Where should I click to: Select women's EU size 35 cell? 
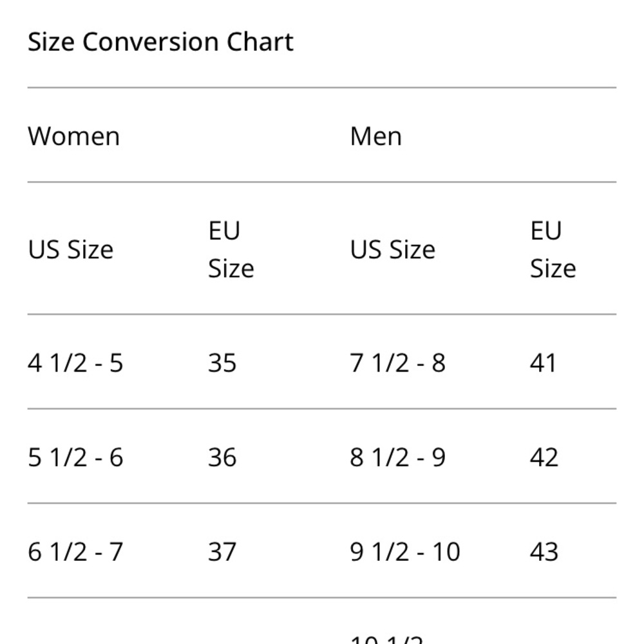coord(222,363)
